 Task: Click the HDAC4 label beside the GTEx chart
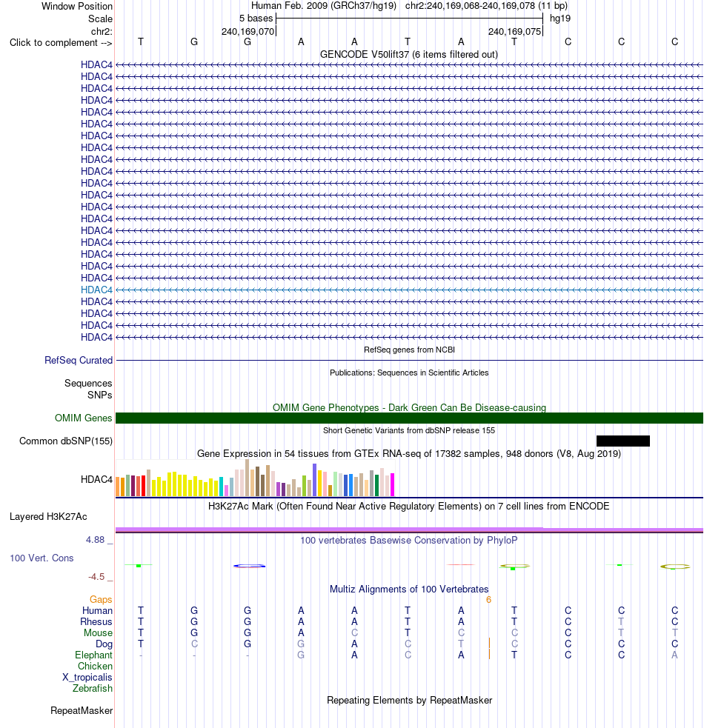pyautogui.click(x=96, y=480)
